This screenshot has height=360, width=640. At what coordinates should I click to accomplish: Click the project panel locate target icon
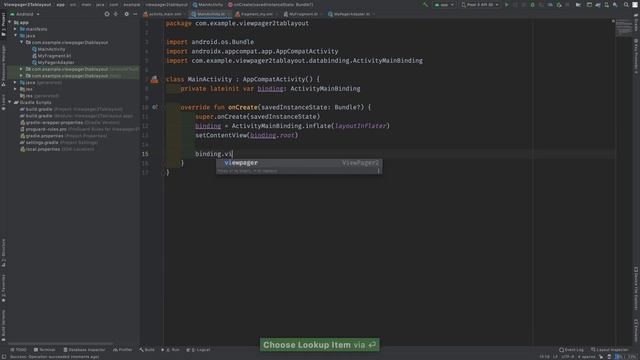click(107, 14)
